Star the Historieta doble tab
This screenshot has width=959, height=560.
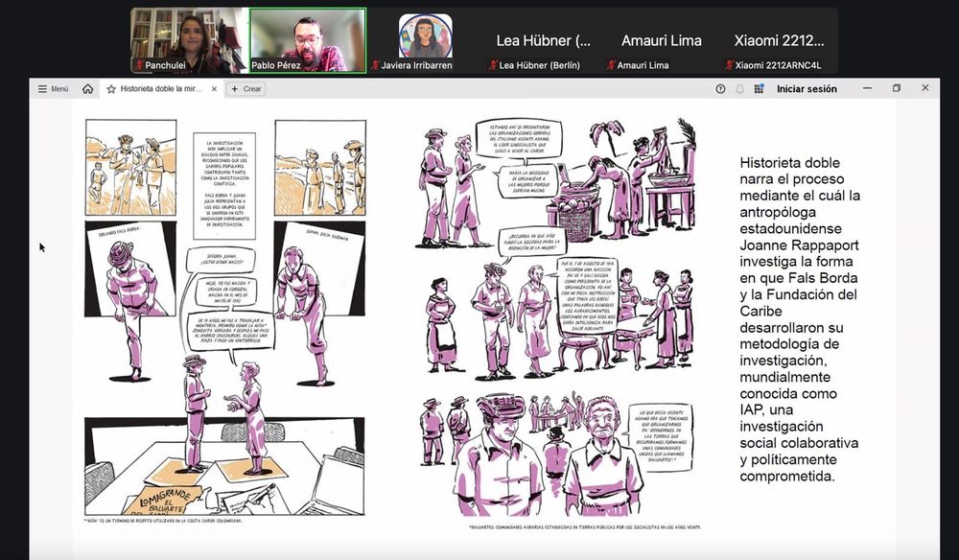pyautogui.click(x=110, y=88)
